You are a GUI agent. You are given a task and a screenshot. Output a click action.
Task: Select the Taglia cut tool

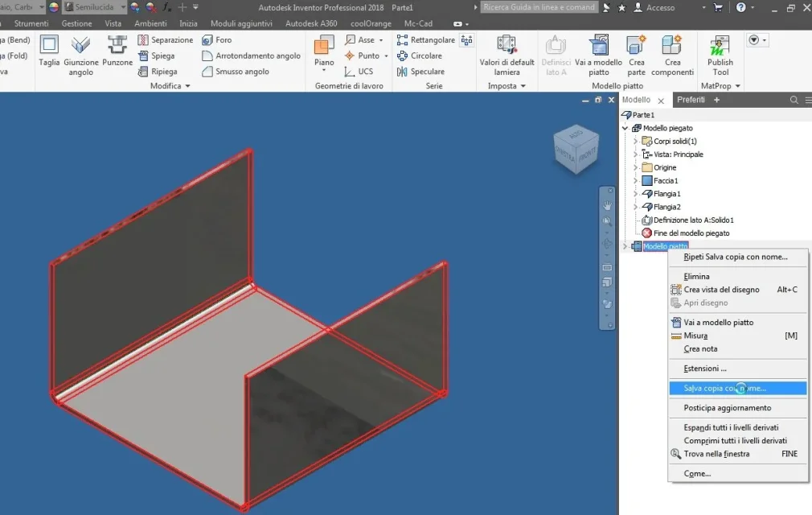point(49,51)
